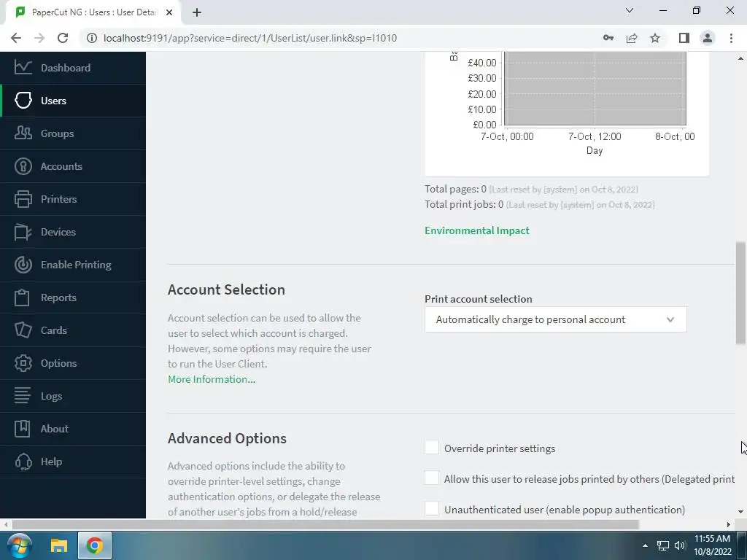Click the Users icon in sidebar
The width and height of the screenshot is (747, 560).
click(x=23, y=100)
